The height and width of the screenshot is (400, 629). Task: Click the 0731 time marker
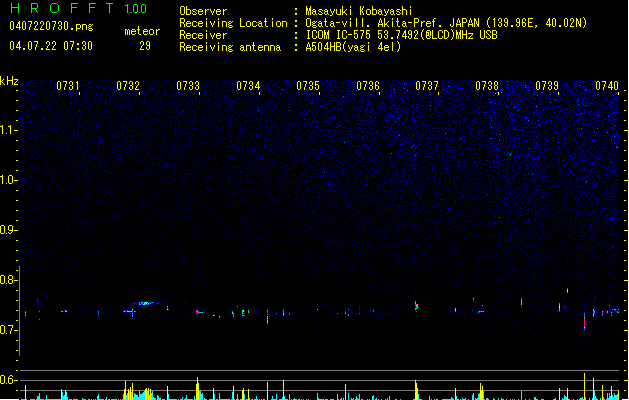point(67,86)
